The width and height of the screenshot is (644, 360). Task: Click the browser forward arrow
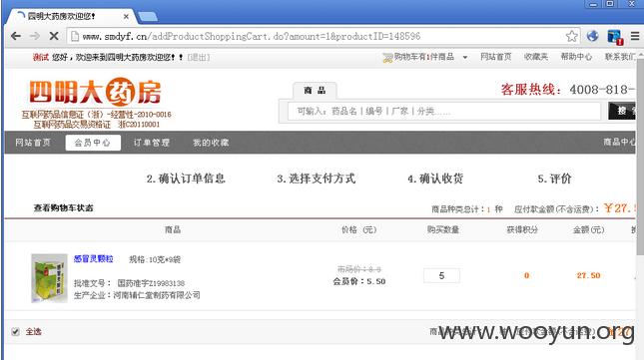click(35, 36)
